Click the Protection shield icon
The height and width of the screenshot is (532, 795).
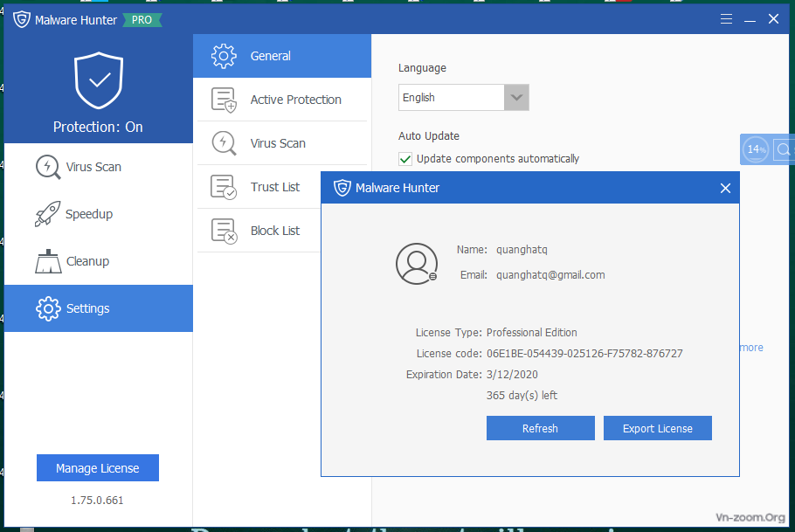tap(98, 80)
